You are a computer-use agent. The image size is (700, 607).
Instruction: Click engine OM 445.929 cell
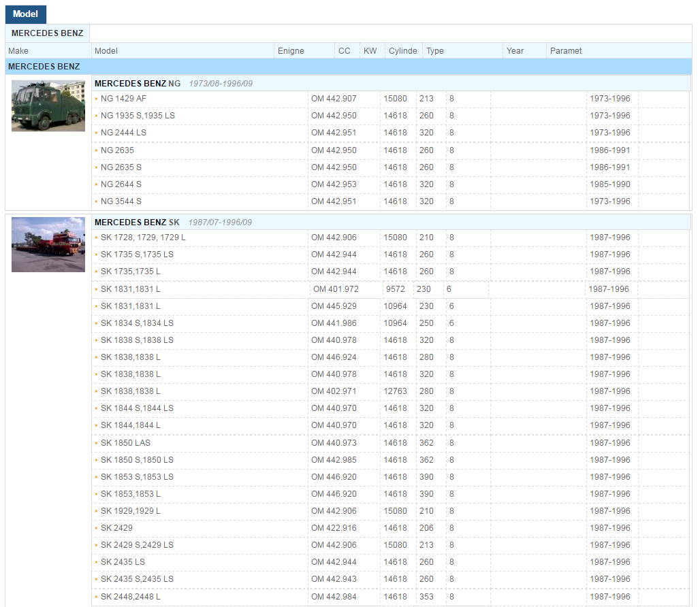pyautogui.click(x=334, y=306)
